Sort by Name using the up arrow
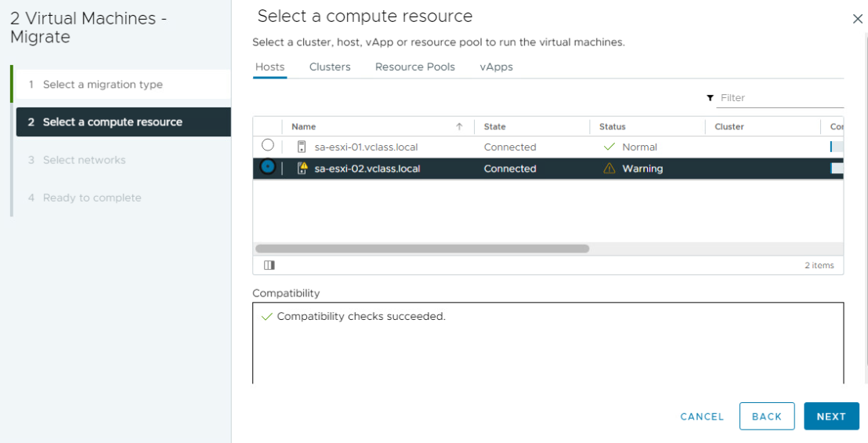The width and height of the screenshot is (868, 443). (x=459, y=126)
